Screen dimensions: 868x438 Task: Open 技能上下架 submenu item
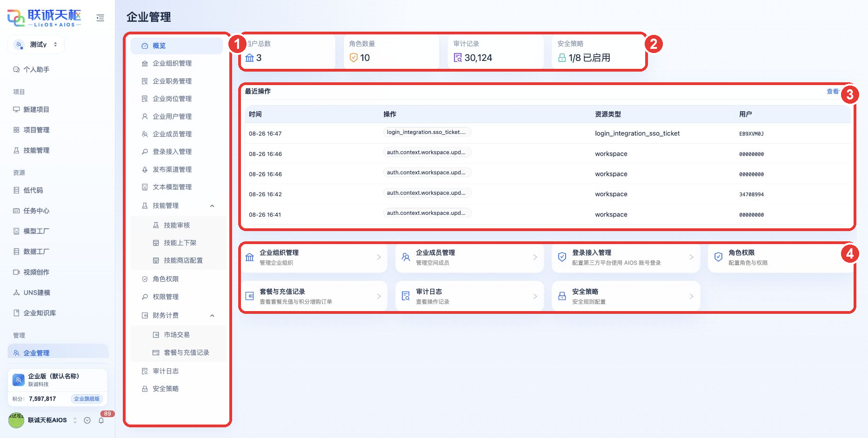coord(178,243)
